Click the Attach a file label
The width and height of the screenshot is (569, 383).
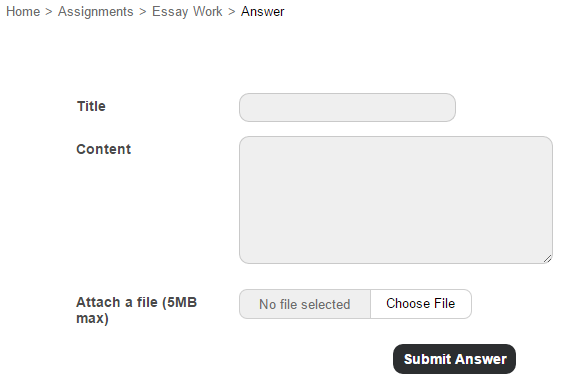pos(136,310)
